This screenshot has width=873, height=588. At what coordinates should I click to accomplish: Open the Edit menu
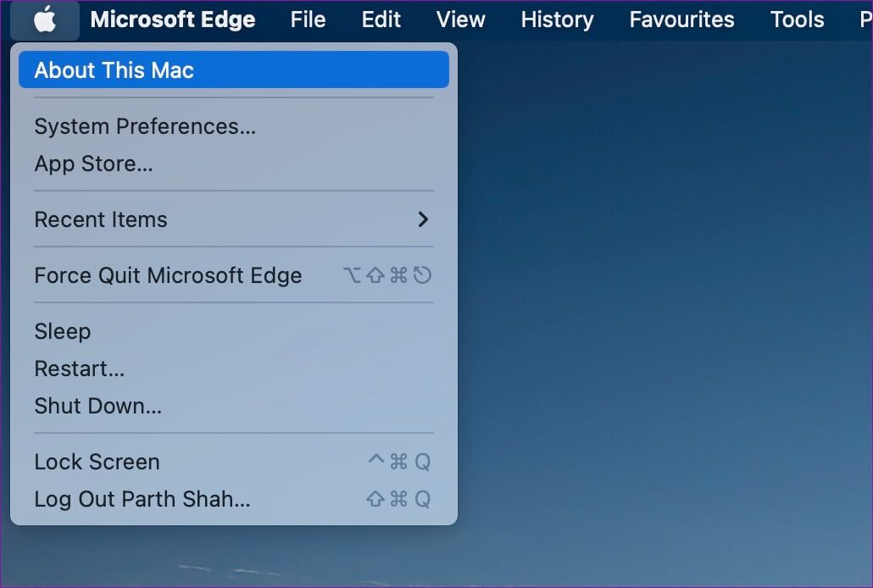point(381,19)
